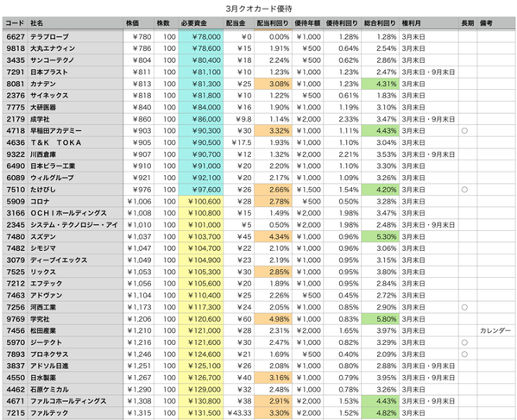The width and height of the screenshot is (517, 420).
Task: Click the 4.98% dividend yield cell
Action: click(273, 319)
